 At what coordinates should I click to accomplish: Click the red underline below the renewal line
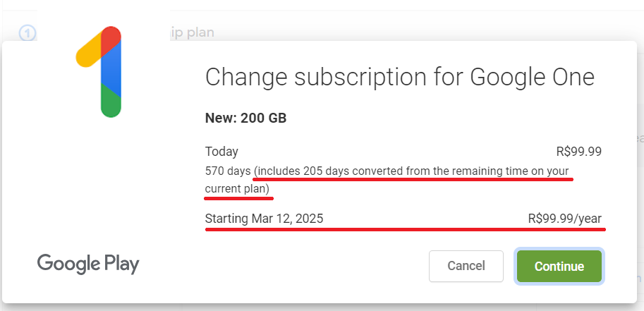tap(406, 229)
